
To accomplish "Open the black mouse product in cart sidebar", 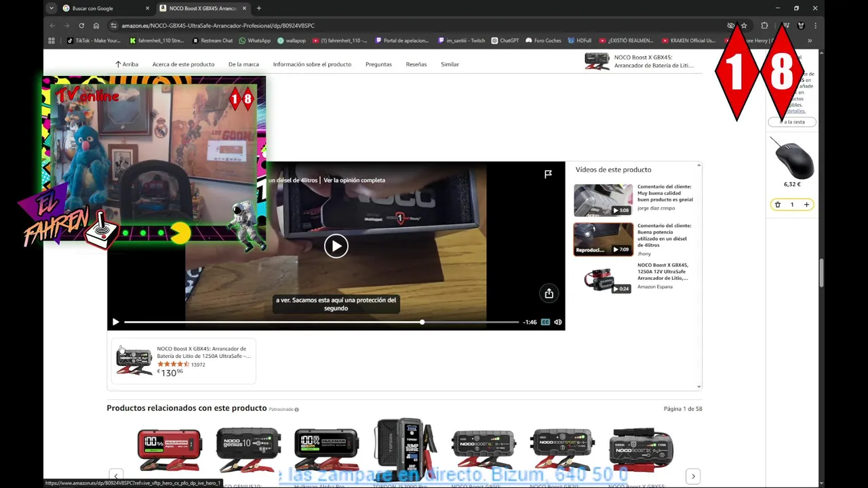I will click(792, 159).
